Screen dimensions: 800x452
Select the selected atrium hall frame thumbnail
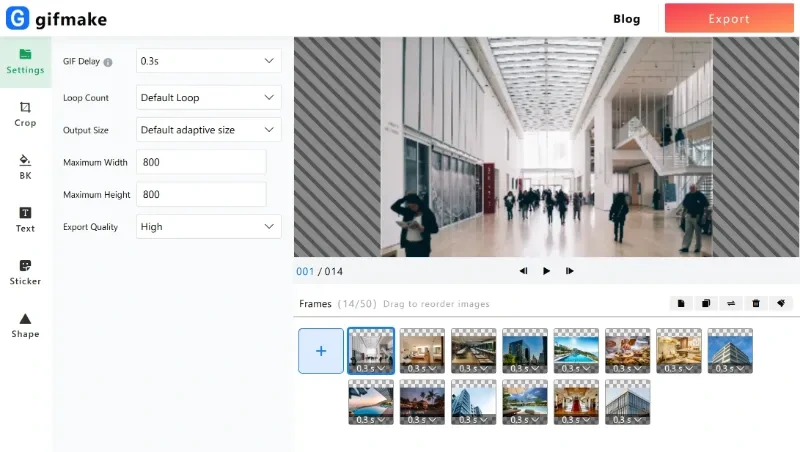[x=371, y=351]
